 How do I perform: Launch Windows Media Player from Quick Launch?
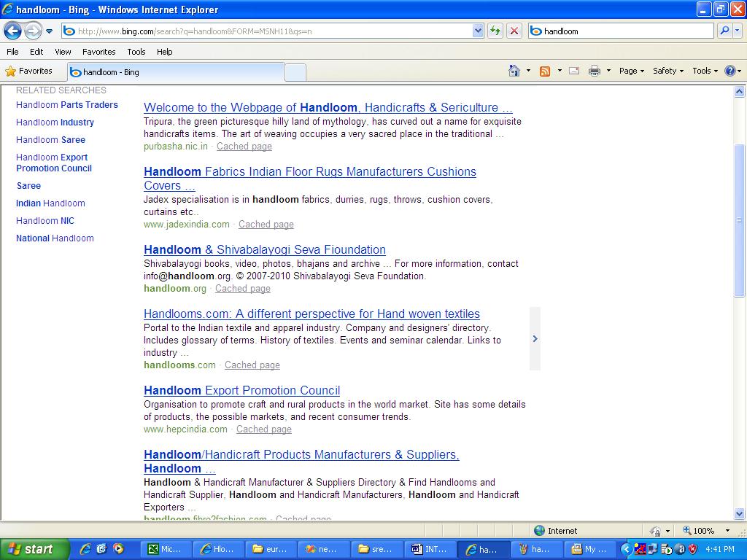[118, 549]
